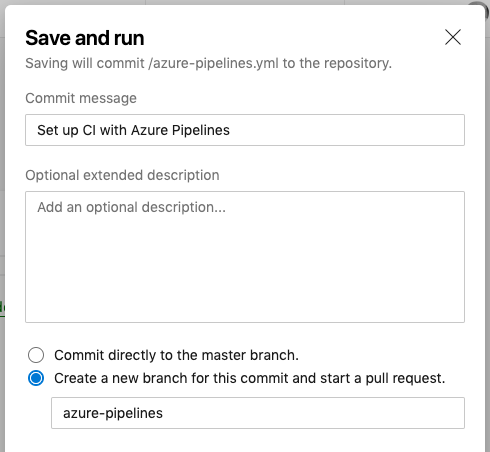
Task: Place cursor at end of the commit message field
Action: (231, 130)
